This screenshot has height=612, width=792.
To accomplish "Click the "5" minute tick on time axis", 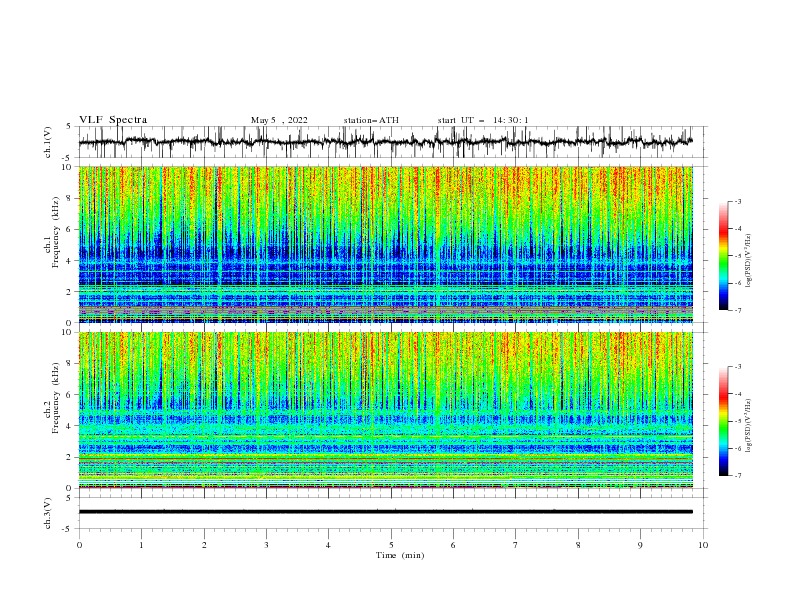I will (x=391, y=545).
